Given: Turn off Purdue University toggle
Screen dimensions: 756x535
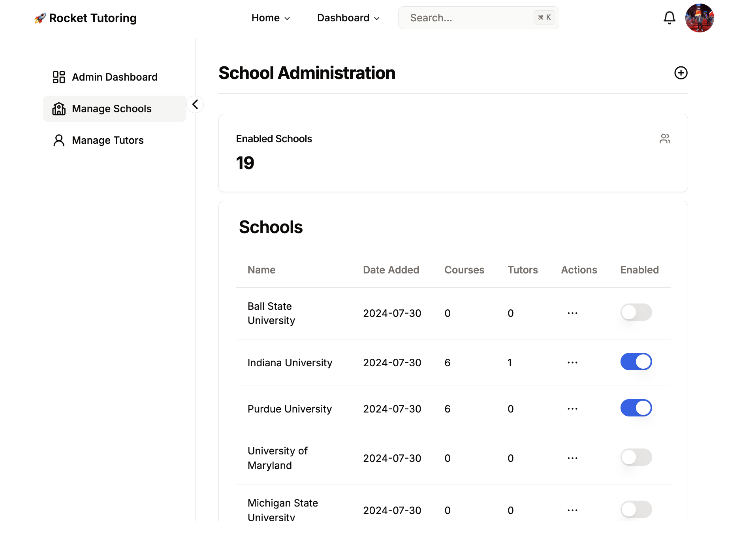Looking at the screenshot, I should 636,408.
